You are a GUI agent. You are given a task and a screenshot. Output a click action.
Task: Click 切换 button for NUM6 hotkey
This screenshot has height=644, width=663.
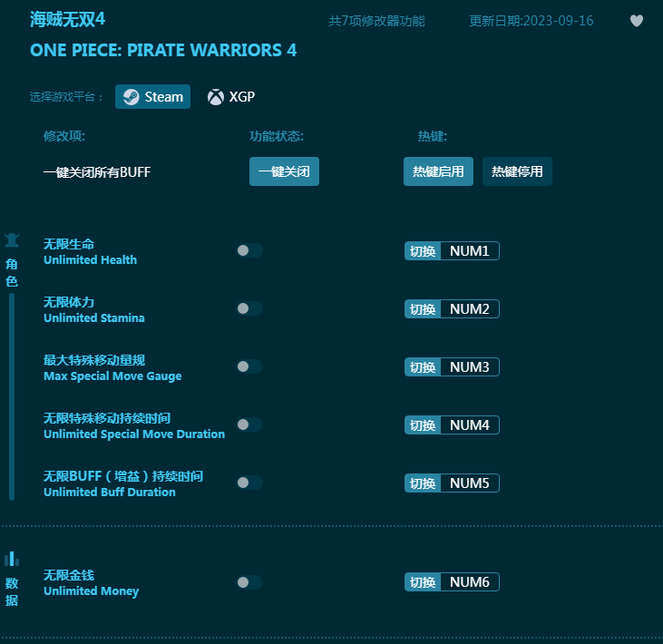[x=423, y=581]
